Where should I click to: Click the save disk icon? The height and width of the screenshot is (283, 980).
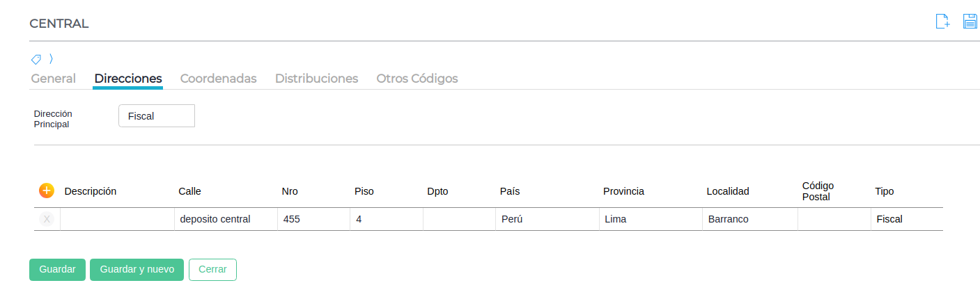click(970, 22)
